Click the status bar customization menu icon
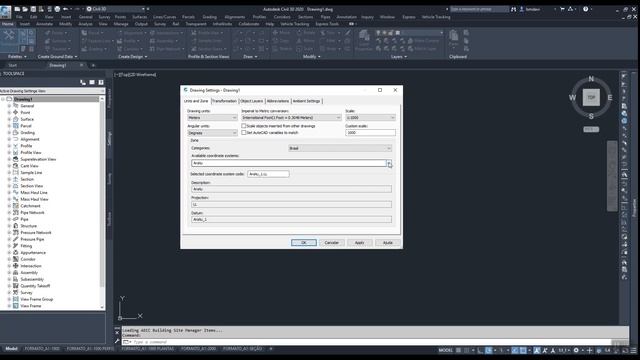 [633, 350]
